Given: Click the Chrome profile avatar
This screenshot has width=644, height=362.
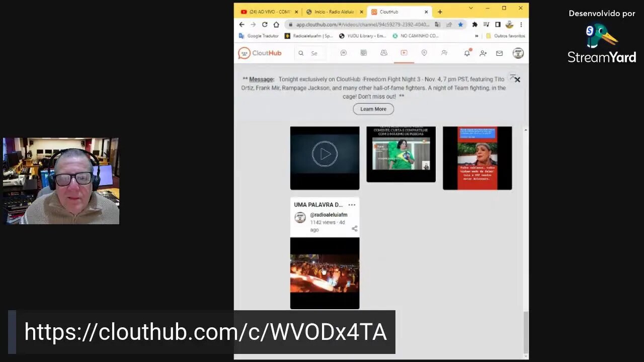Looking at the screenshot, I should tap(509, 24).
